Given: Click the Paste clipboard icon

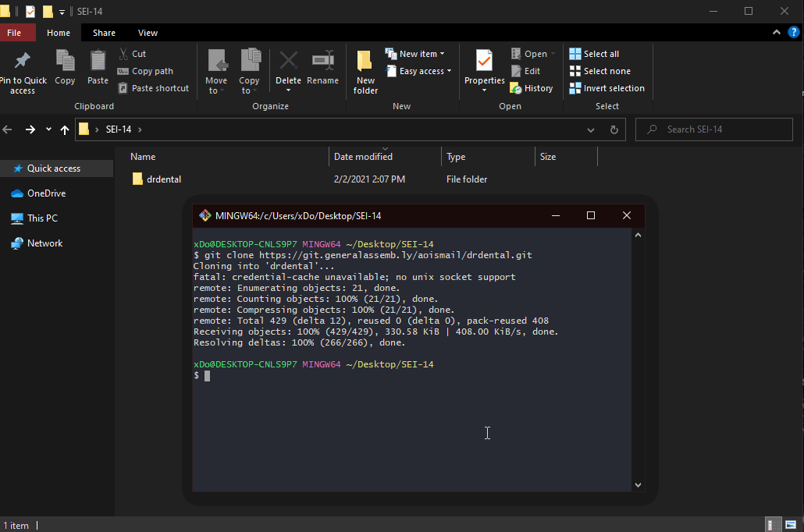Looking at the screenshot, I should (x=98, y=62).
